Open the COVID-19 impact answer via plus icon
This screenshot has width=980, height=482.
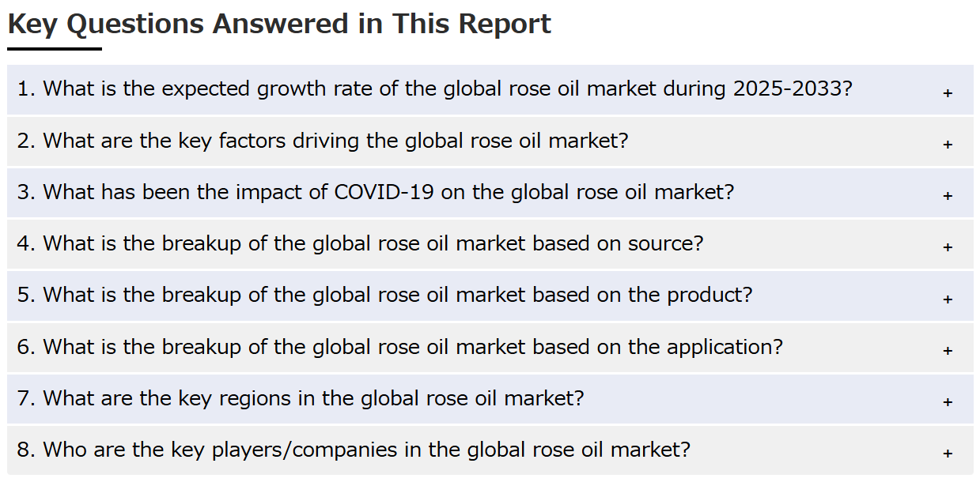click(948, 196)
